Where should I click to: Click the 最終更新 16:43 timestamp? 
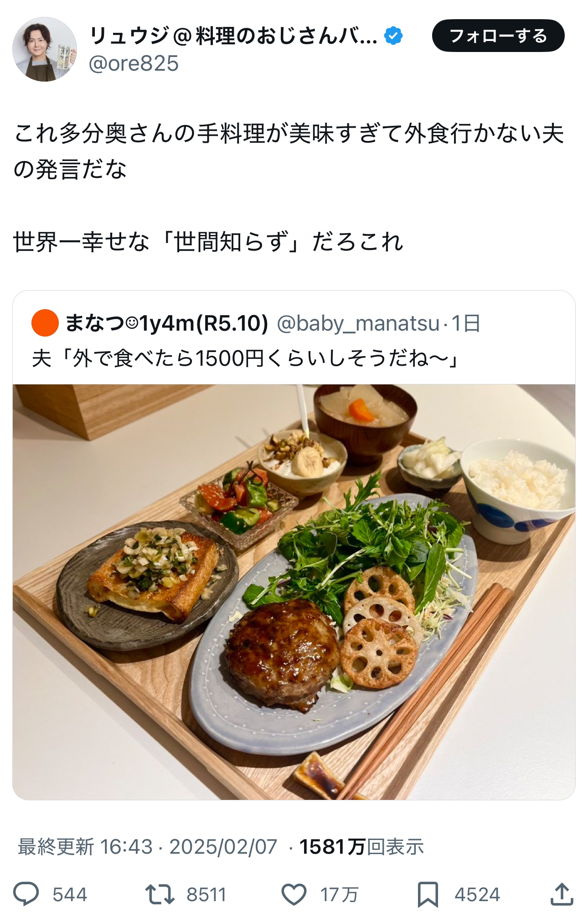tap(85, 847)
